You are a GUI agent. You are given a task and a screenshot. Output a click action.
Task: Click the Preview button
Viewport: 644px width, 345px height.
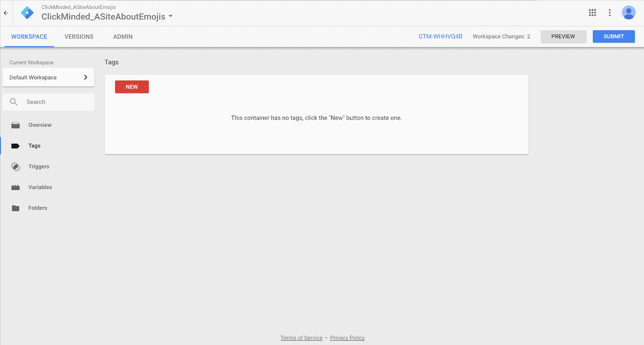pos(563,37)
